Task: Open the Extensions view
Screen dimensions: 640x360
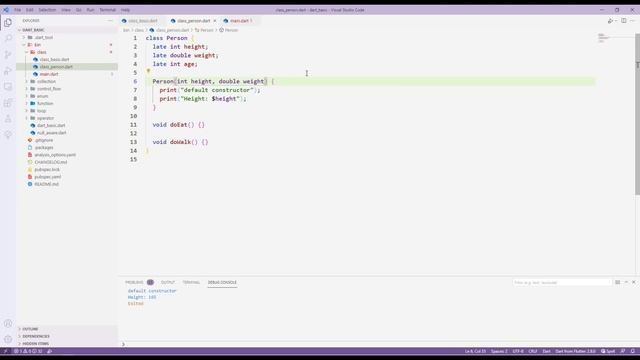Action: coord(8,103)
